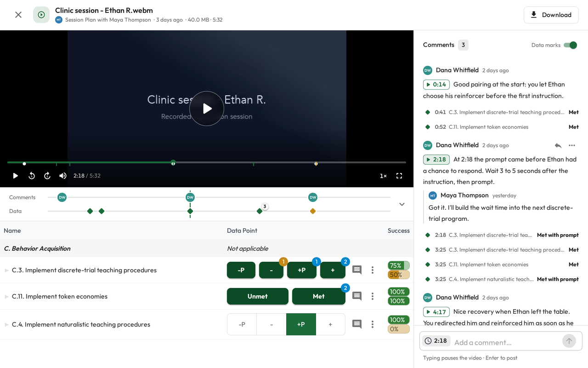Change the 1× playback speed

point(383,176)
